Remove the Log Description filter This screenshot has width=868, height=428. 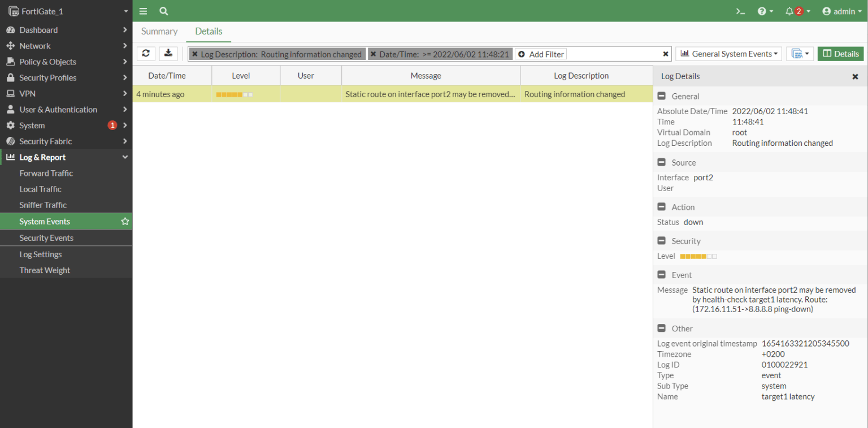[195, 54]
